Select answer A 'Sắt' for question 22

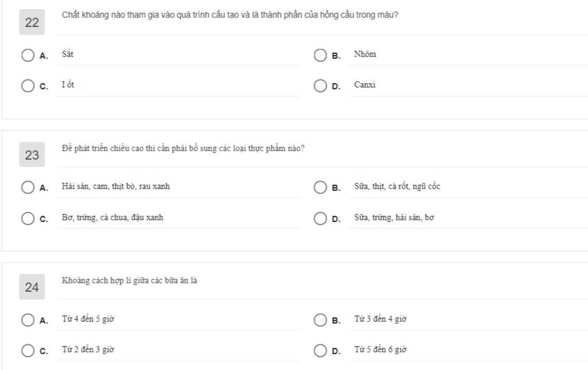click(28, 55)
